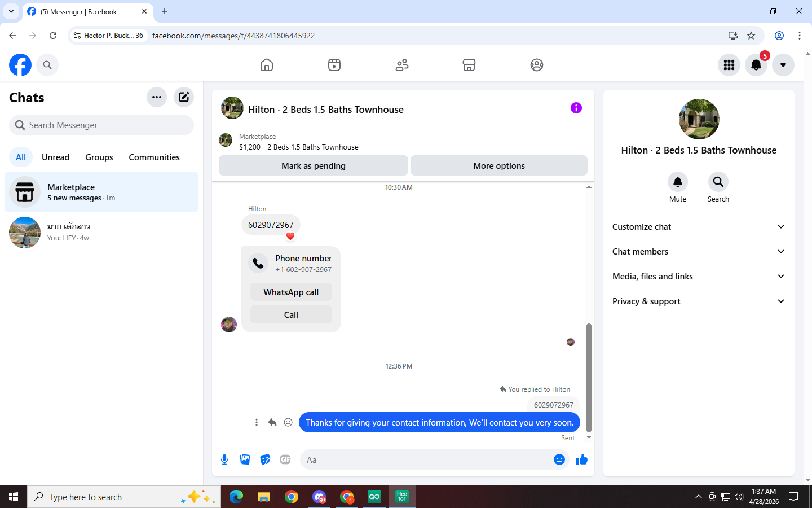The image size is (812, 508).
Task: Open Chrome three-dot menu
Action: (x=800, y=36)
